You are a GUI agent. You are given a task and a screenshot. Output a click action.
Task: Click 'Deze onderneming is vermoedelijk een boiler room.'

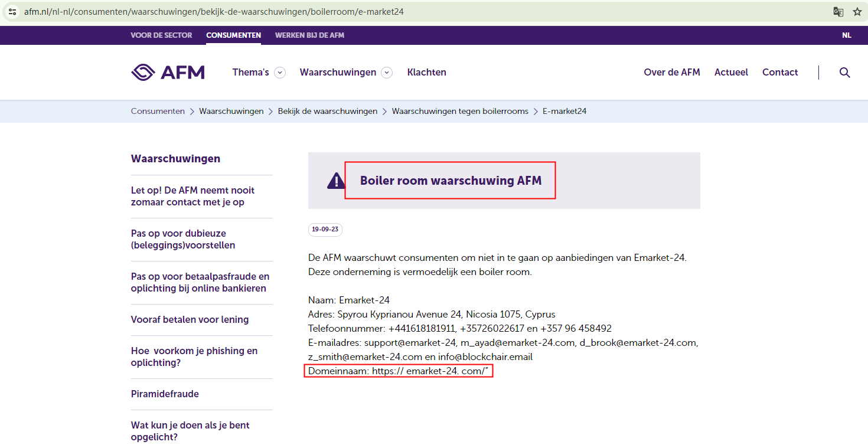click(420, 272)
